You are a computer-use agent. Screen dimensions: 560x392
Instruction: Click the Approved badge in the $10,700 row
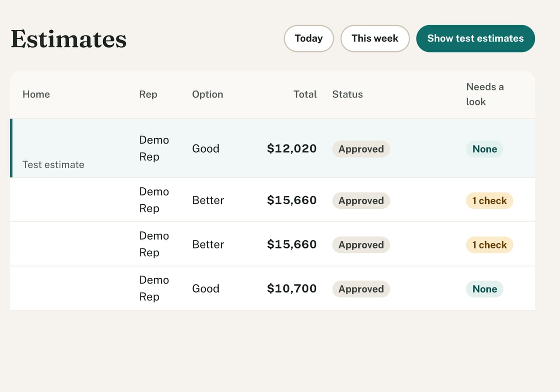click(x=361, y=289)
